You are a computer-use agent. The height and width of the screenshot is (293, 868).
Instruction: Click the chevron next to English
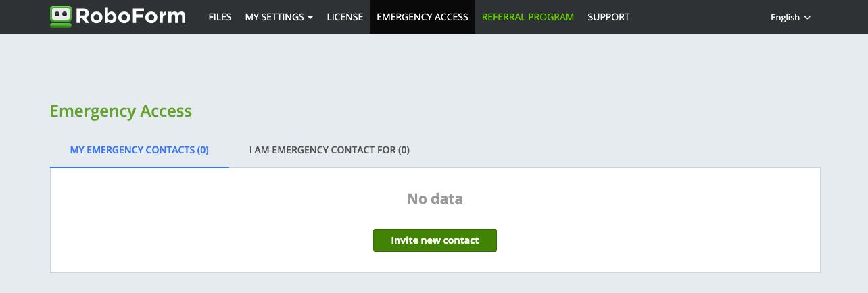pyautogui.click(x=807, y=18)
